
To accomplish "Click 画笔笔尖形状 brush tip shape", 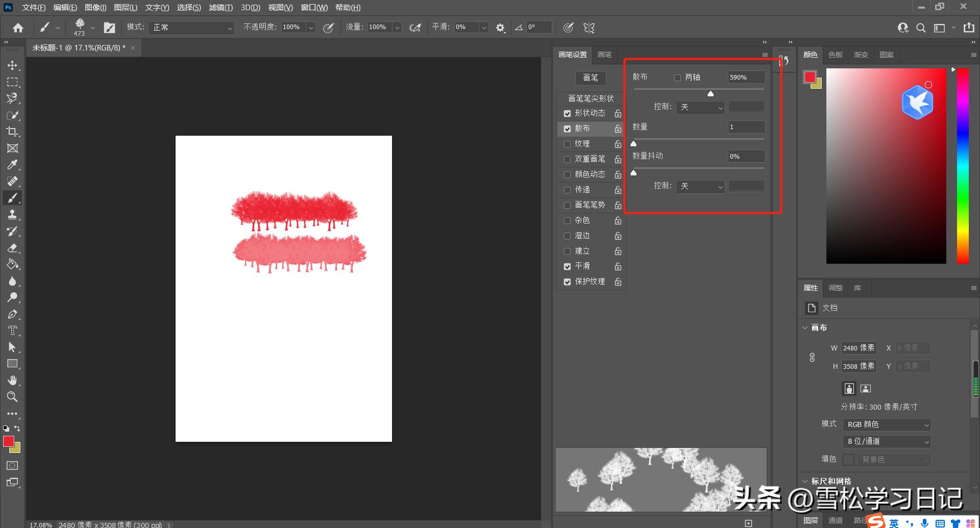I will pyautogui.click(x=591, y=98).
